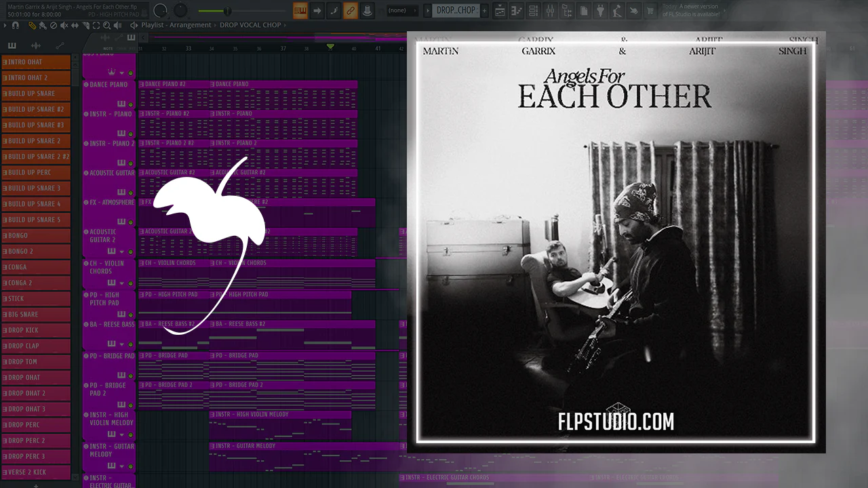Open piano roll icon on FX - ATMOSPHERE track
The height and width of the screenshot is (488, 868).
(121, 222)
